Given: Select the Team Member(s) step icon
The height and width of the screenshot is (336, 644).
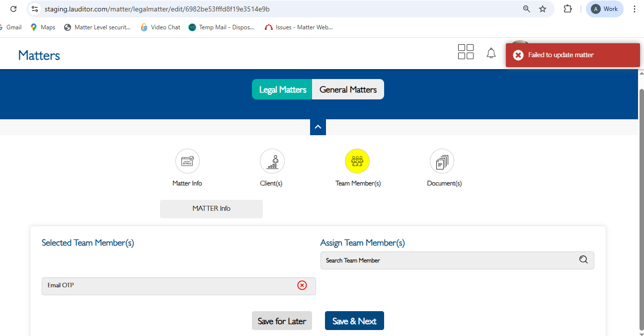Looking at the screenshot, I should [x=357, y=161].
